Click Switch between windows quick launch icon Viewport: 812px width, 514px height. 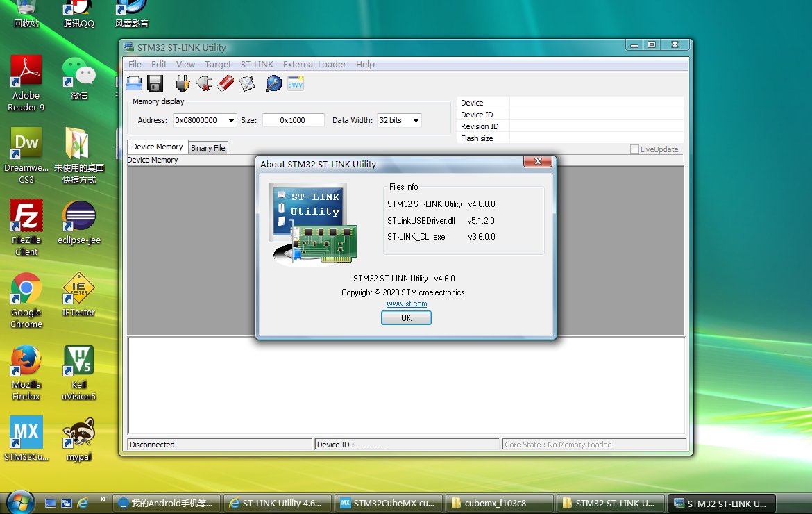pos(67,503)
